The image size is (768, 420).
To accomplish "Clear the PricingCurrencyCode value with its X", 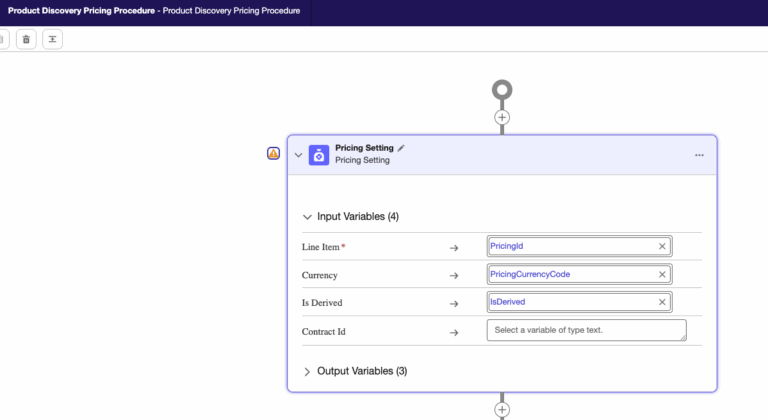I will 661,274.
